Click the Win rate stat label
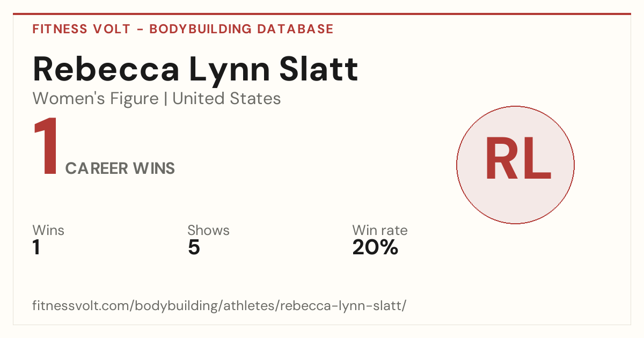 click(379, 231)
